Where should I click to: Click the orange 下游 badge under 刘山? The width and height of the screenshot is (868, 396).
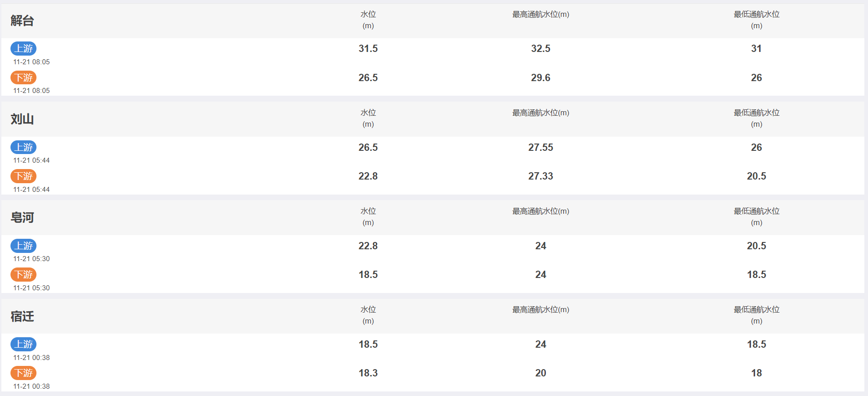(24, 176)
